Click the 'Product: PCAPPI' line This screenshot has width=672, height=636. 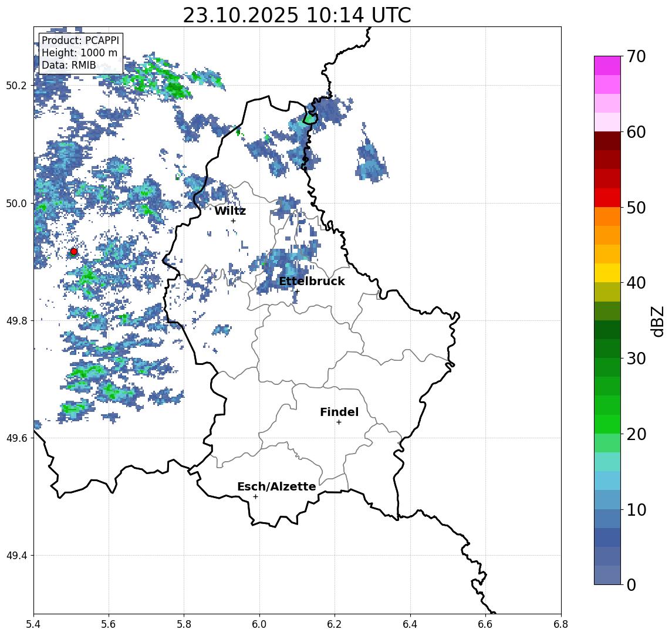tap(80, 40)
